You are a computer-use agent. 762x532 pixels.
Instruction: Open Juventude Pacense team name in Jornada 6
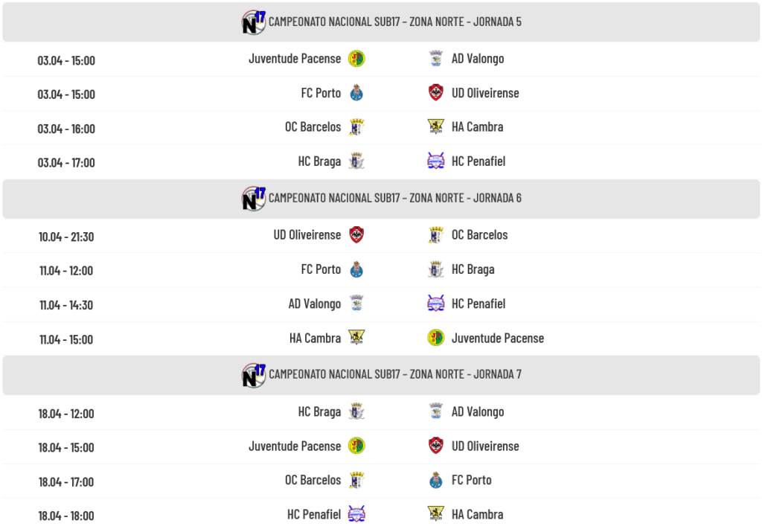497,338
